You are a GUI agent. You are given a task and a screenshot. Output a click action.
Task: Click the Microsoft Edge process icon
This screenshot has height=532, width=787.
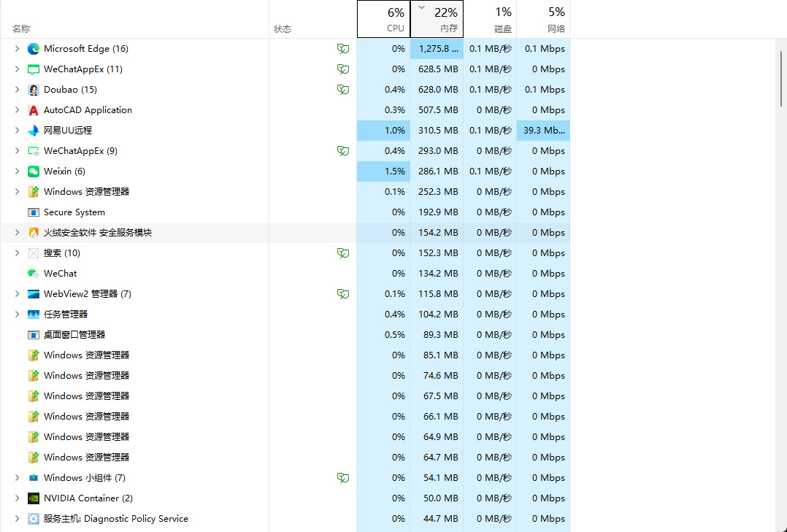[34, 49]
